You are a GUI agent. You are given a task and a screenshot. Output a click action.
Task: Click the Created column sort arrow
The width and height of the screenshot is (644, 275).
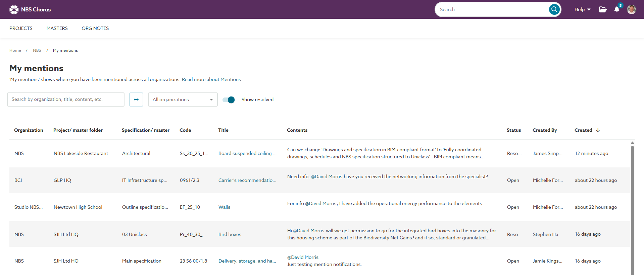(598, 130)
